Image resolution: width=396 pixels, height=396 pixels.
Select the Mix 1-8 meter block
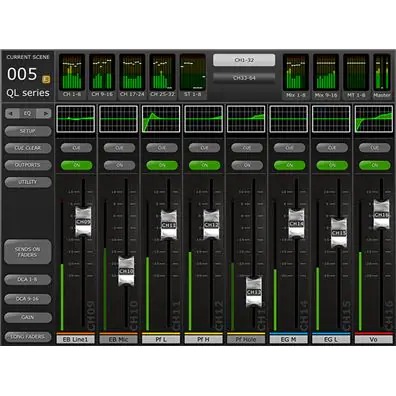pyautogui.click(x=296, y=76)
